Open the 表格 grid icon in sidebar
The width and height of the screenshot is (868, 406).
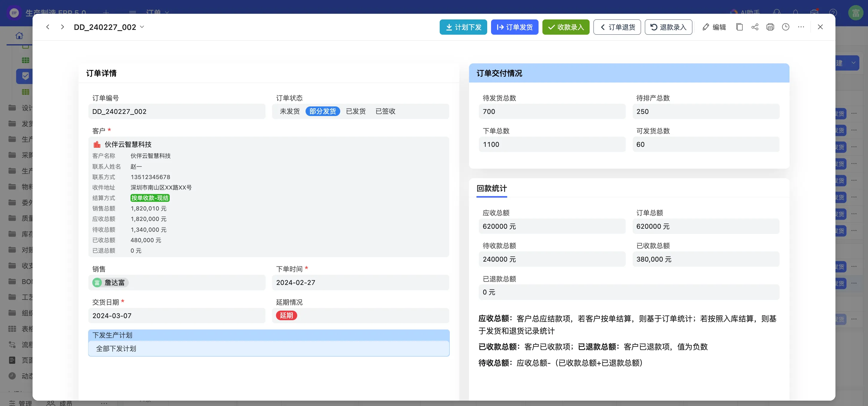click(x=12, y=329)
